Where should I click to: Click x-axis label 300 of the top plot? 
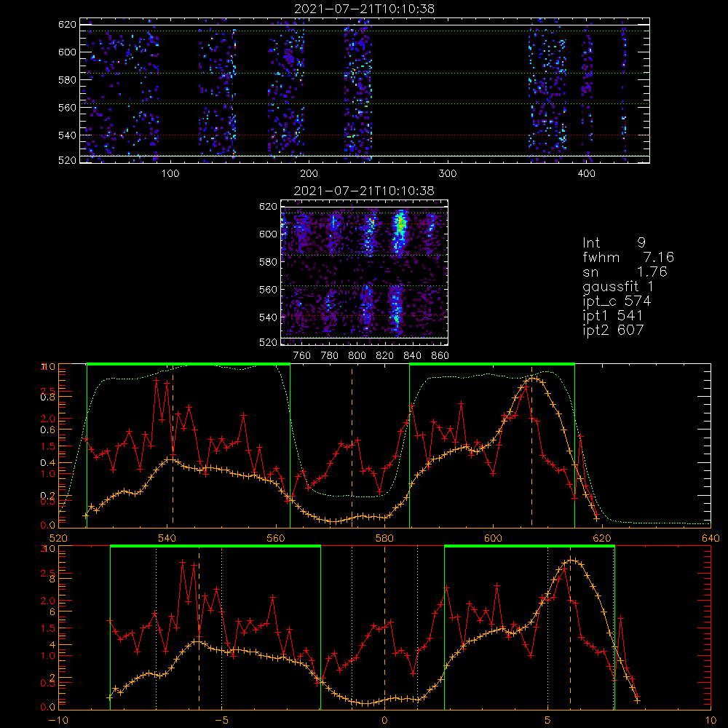(448, 174)
